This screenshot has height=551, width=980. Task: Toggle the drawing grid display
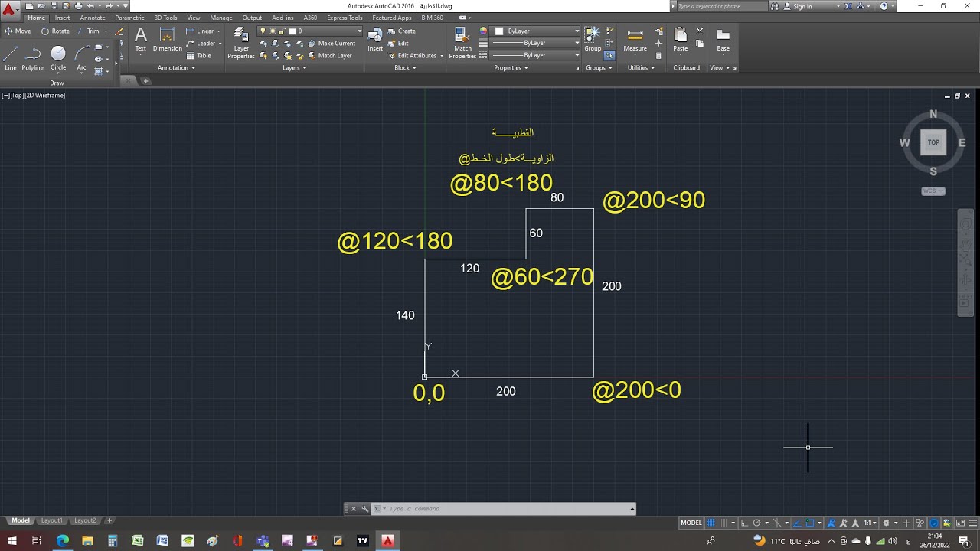(x=711, y=523)
